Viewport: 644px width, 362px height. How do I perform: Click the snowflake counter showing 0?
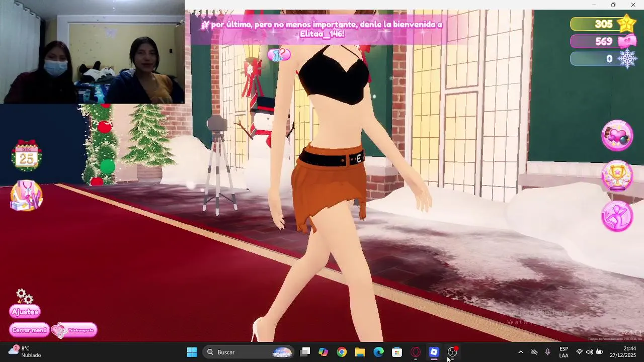(603, 59)
